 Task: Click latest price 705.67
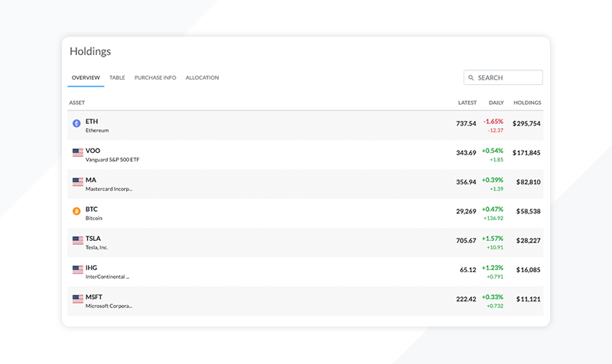[x=466, y=241]
